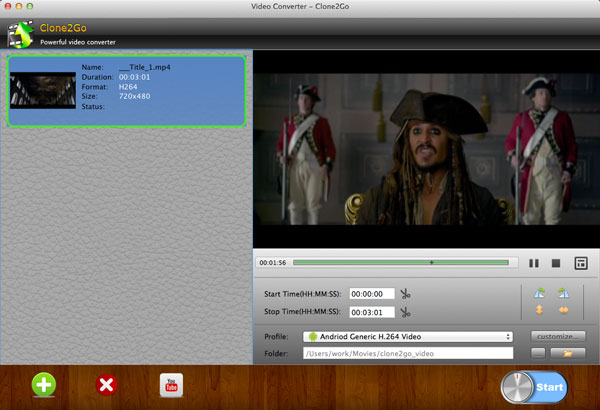This screenshot has height=410, width=600.
Task: Stop the video playback
Action: coord(556,263)
